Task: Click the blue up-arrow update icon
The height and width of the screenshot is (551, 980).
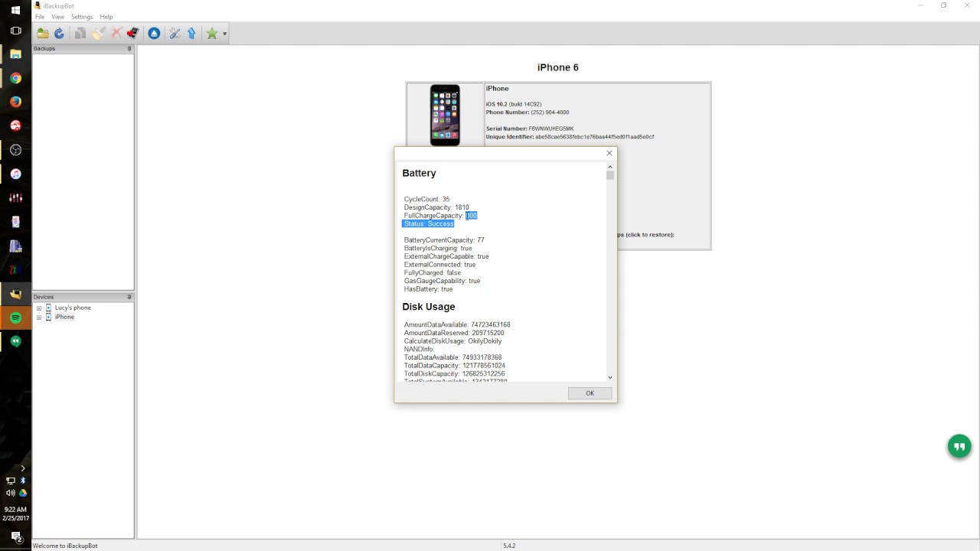Action: (x=191, y=33)
